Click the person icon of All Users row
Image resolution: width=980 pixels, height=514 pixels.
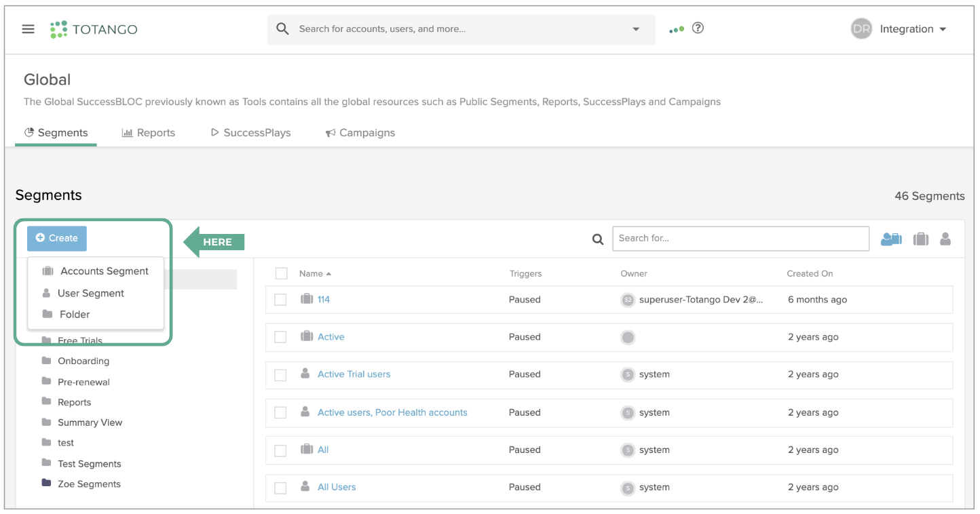tap(305, 486)
